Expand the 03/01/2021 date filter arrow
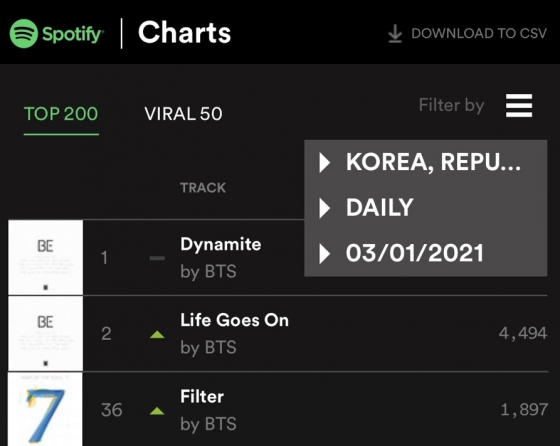 pos(324,254)
